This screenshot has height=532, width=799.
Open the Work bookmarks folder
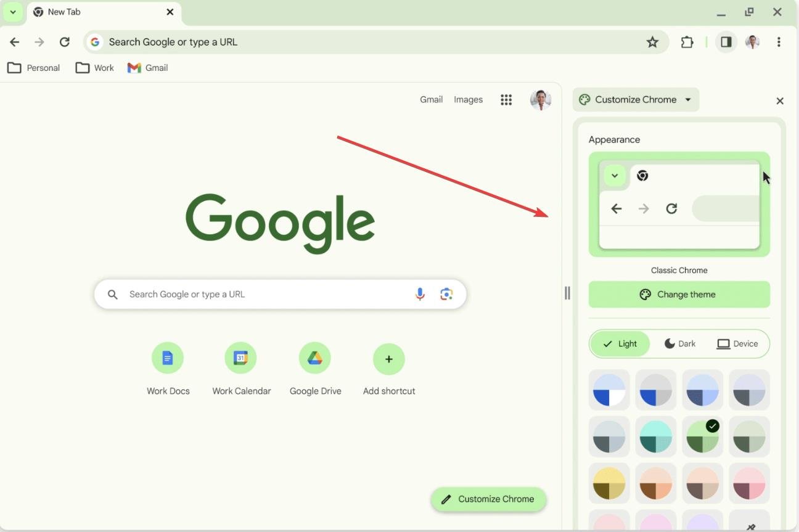click(x=95, y=68)
